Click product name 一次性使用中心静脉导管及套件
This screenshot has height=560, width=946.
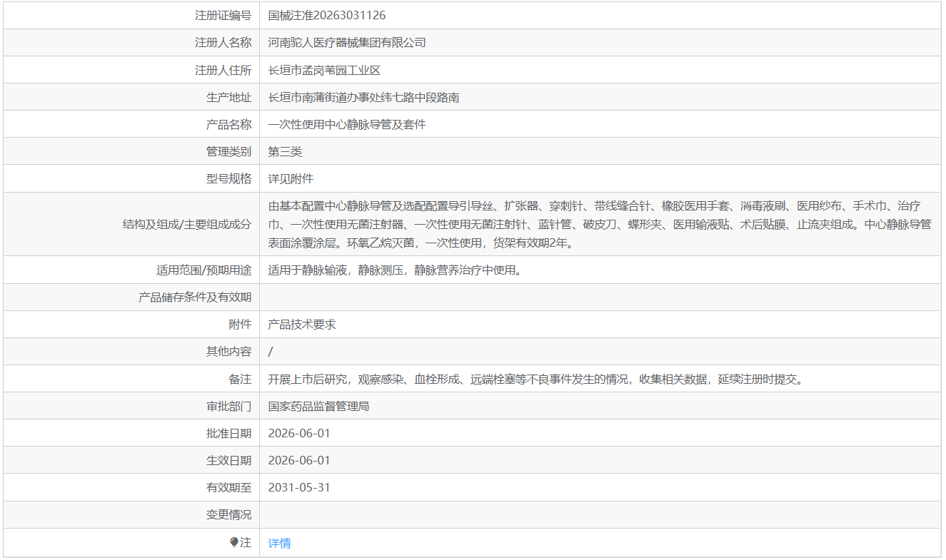coord(347,124)
